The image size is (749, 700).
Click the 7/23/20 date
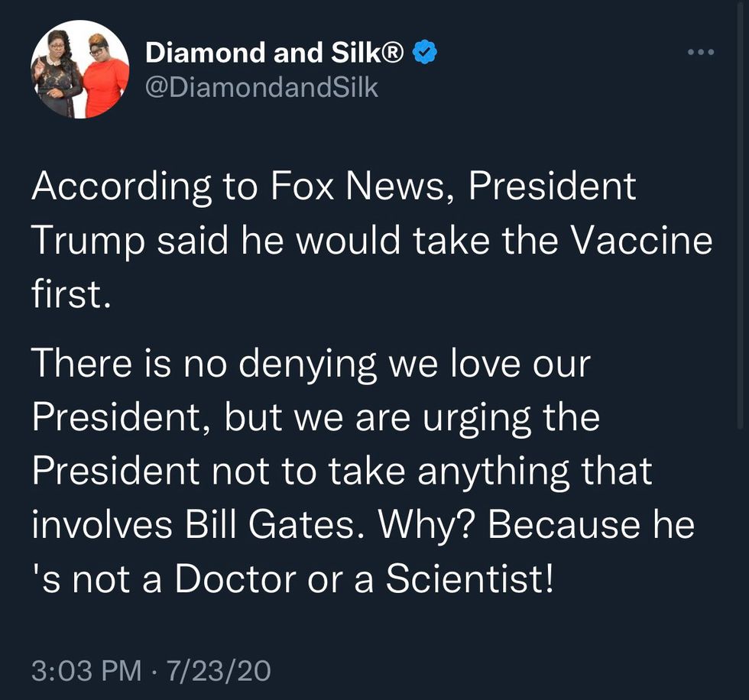tap(219, 670)
